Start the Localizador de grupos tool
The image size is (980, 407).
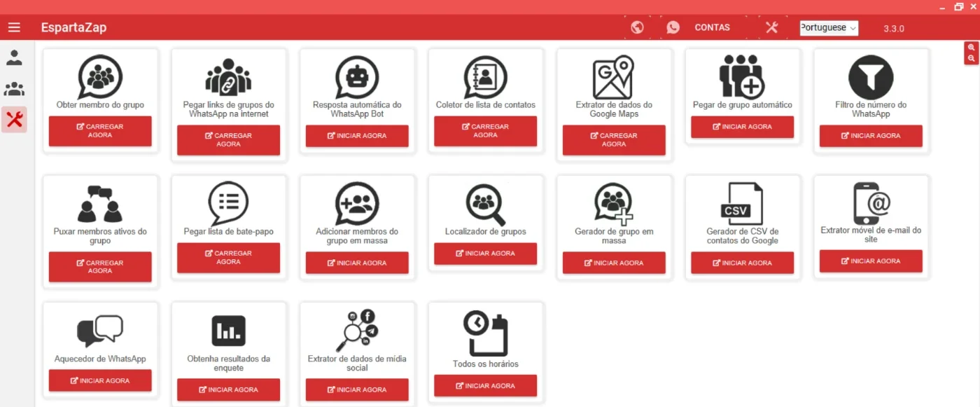(x=485, y=254)
